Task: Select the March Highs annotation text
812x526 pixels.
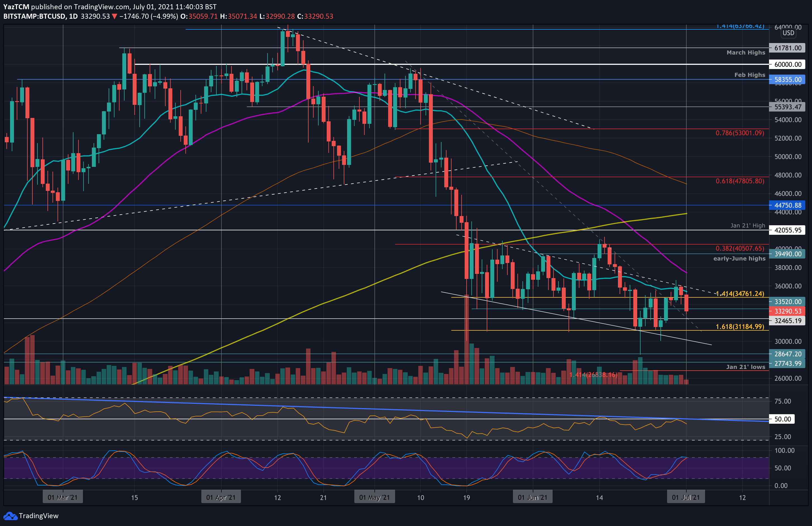Action: click(x=746, y=53)
